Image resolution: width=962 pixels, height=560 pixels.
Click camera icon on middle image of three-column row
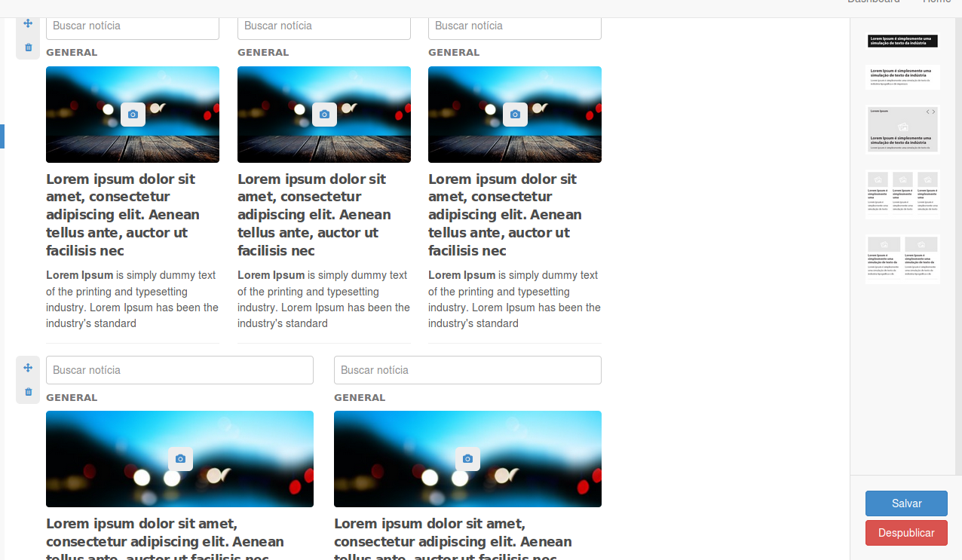[x=324, y=115]
